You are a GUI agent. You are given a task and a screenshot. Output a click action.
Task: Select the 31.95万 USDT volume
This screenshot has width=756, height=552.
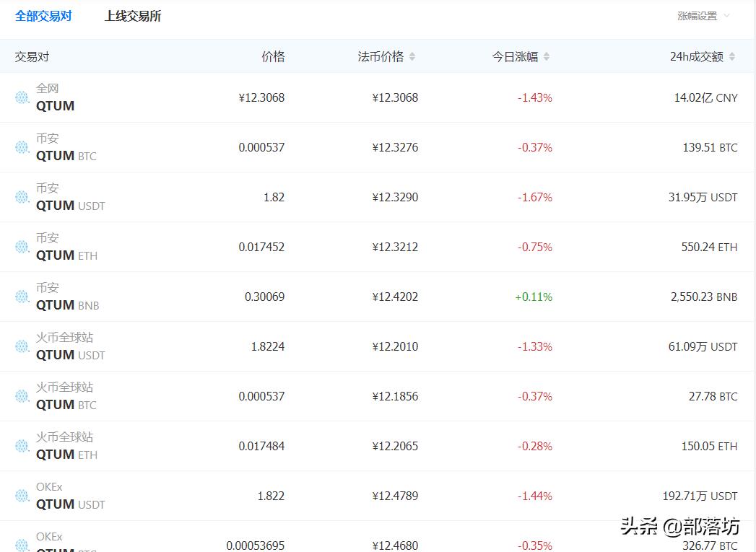pyautogui.click(x=703, y=197)
